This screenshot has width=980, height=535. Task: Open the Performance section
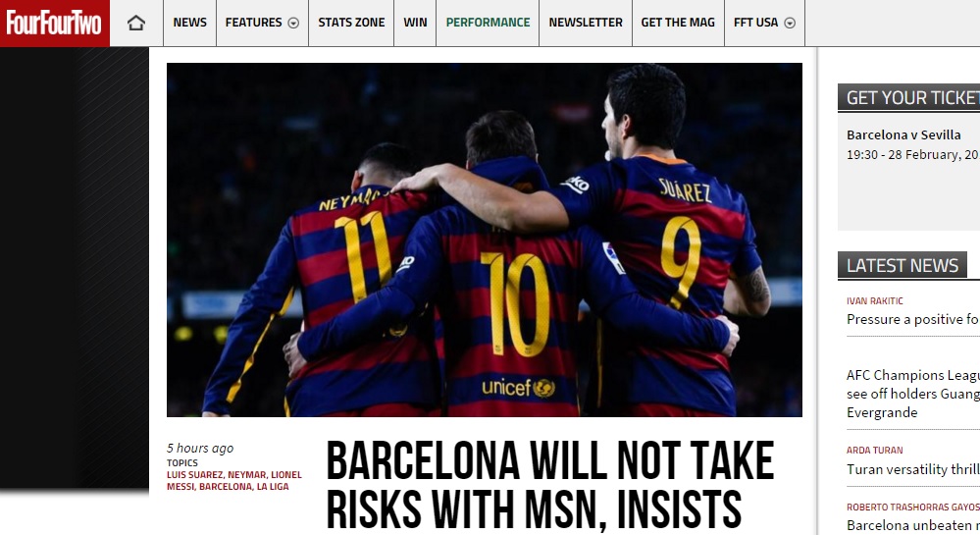point(488,23)
